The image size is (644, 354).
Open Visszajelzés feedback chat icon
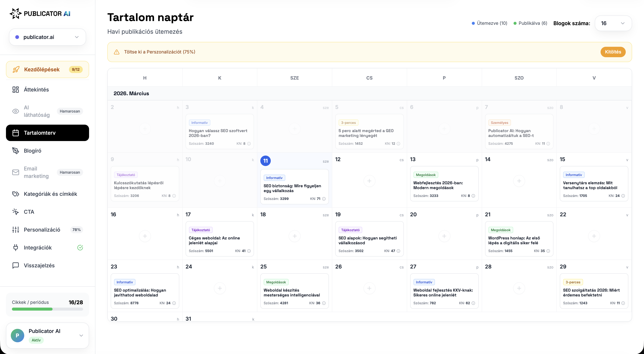pyautogui.click(x=15, y=265)
